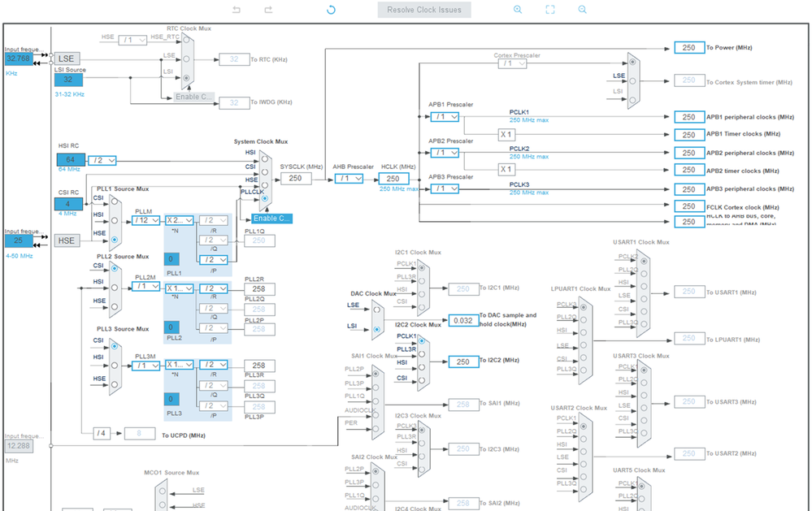
Task: Zoom in on the clock tree diagram
Action: [x=517, y=10]
